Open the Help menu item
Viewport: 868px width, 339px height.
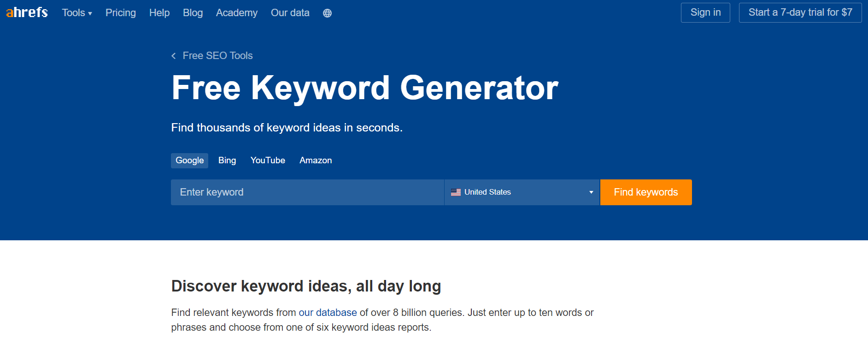coord(159,13)
